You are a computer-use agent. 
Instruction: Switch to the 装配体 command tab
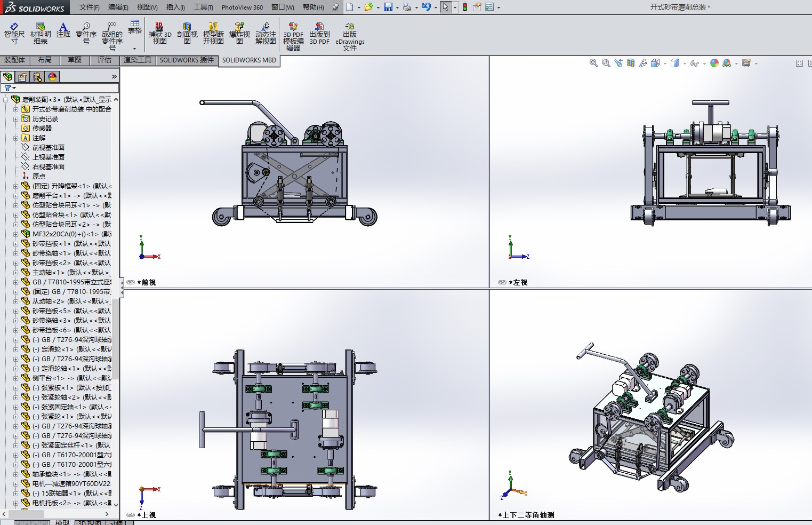[x=15, y=60]
